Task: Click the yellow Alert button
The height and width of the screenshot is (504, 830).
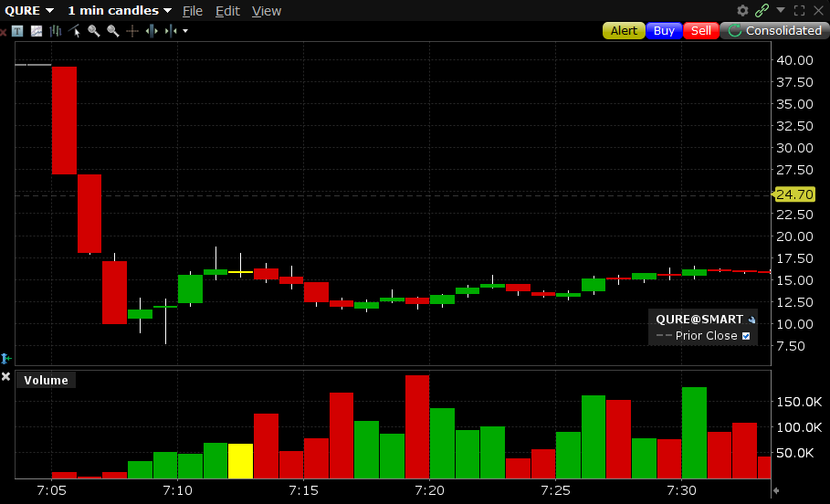Action: click(624, 31)
